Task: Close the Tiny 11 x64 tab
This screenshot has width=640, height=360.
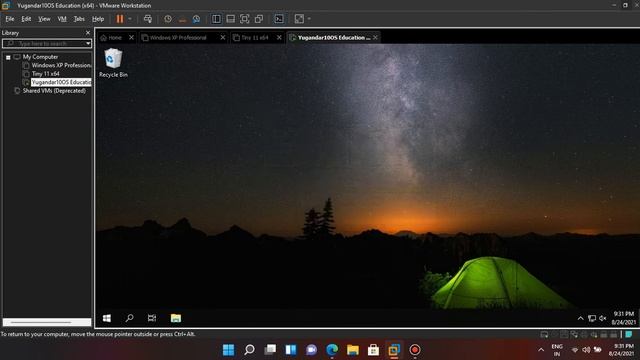Action: [279, 38]
